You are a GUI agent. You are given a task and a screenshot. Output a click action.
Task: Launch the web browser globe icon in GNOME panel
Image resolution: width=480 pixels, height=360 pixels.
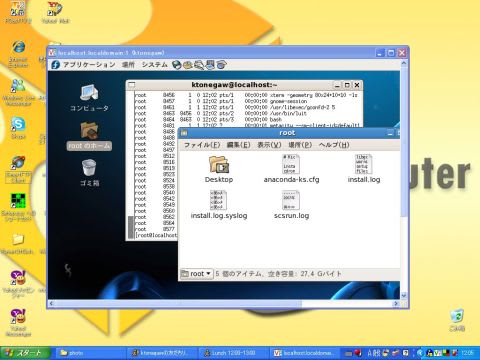point(177,65)
